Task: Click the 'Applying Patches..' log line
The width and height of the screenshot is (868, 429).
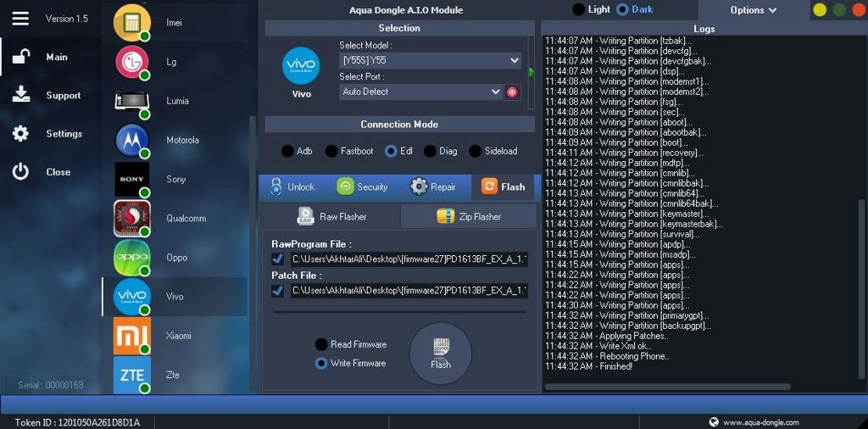Action: pyautogui.click(x=606, y=336)
